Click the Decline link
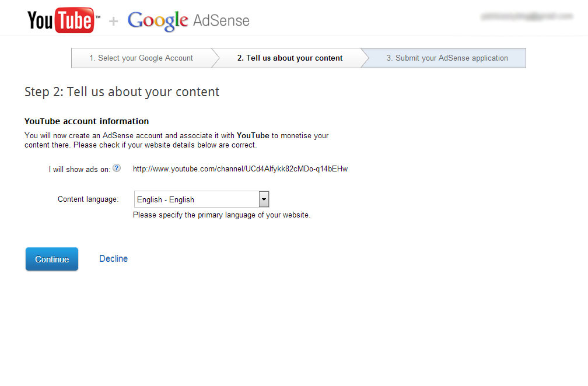 point(113,259)
